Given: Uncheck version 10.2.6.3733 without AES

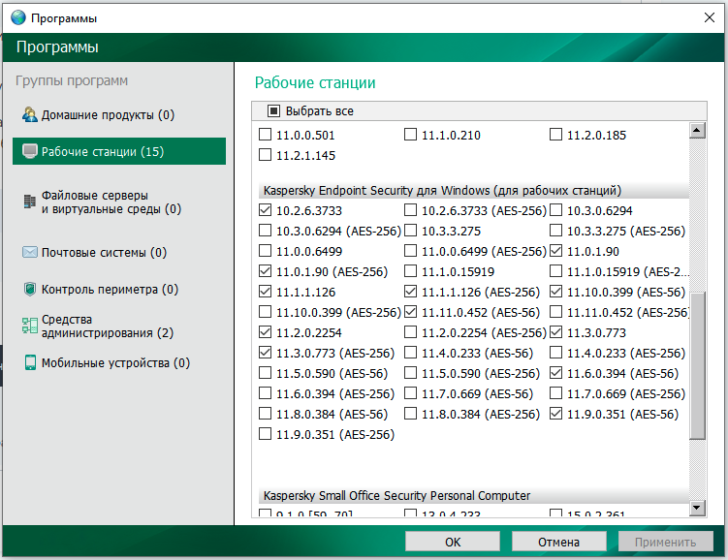Looking at the screenshot, I should (265, 210).
